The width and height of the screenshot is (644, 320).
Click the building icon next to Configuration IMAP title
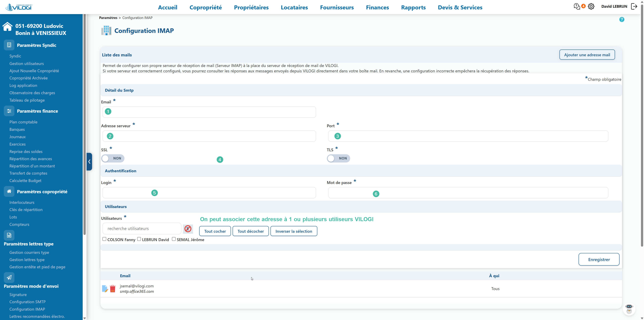[x=106, y=31]
